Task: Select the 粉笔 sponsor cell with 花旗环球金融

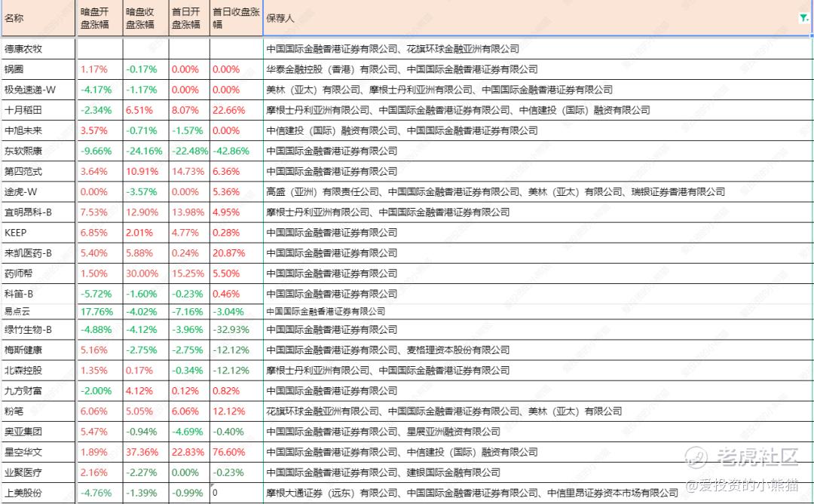Action: (538, 411)
